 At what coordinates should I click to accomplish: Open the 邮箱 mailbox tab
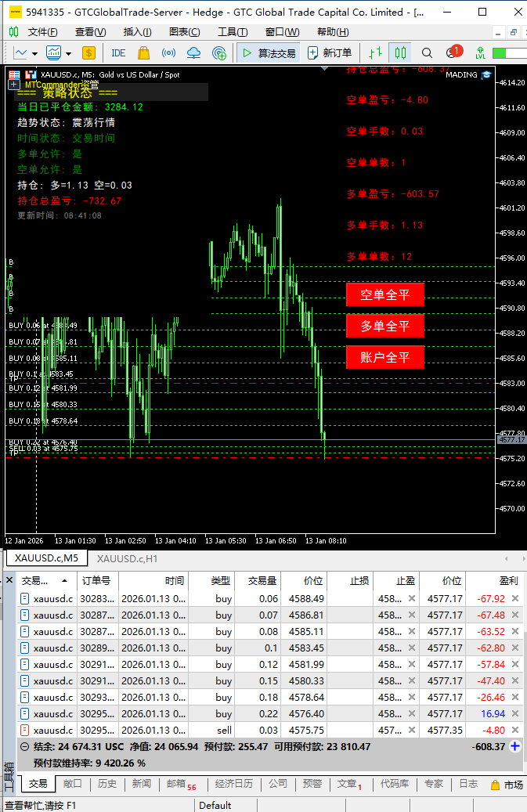(181, 784)
